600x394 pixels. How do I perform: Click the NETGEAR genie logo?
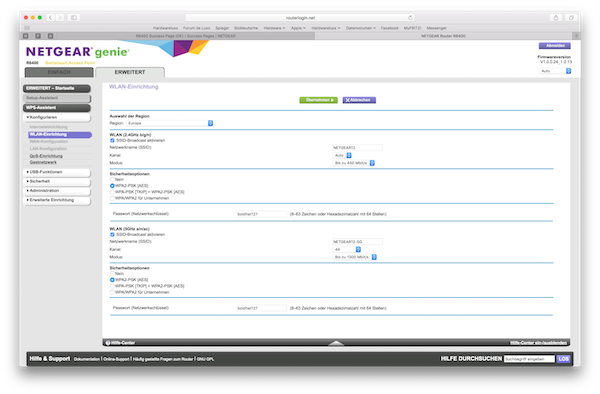pos(78,52)
